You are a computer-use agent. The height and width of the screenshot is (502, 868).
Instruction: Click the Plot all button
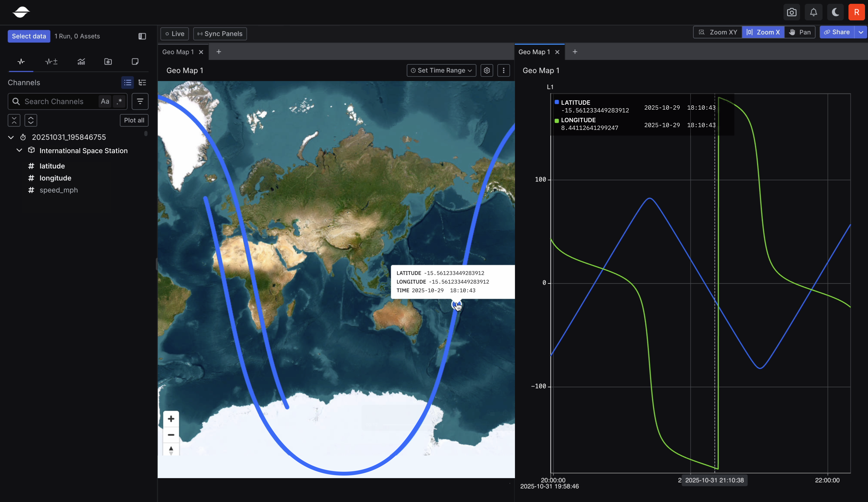click(134, 120)
